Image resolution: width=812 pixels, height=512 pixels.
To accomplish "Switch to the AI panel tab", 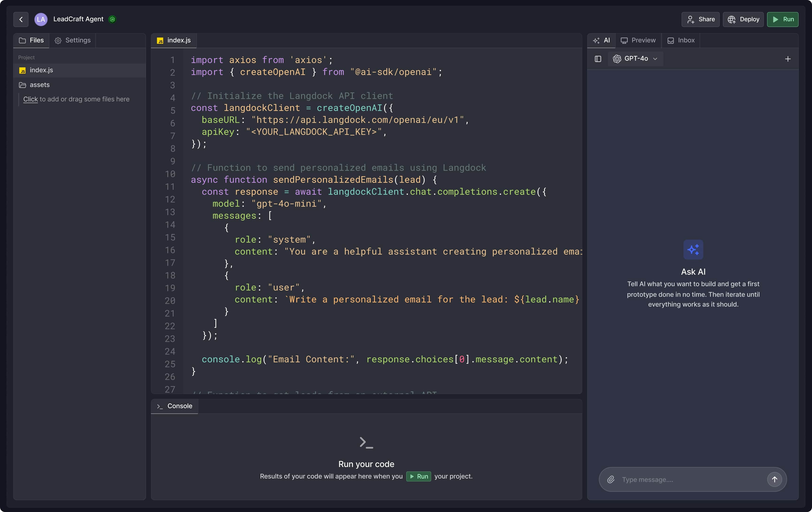I will 601,40.
